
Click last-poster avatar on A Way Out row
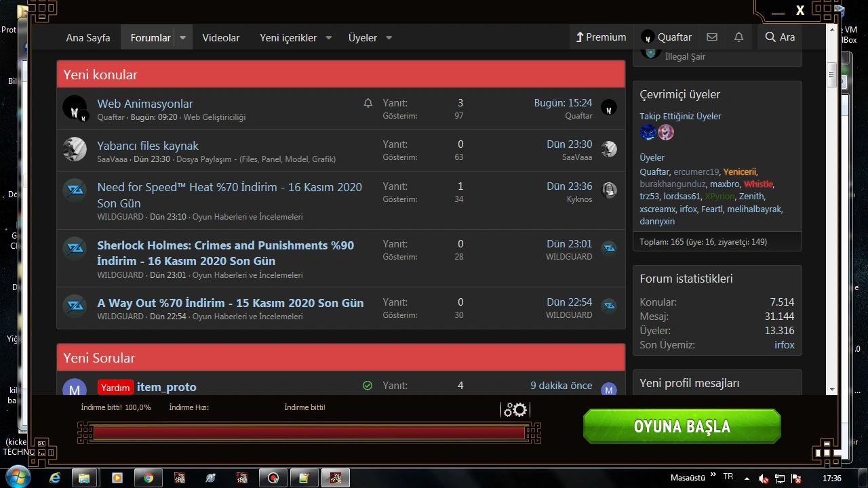(x=609, y=306)
